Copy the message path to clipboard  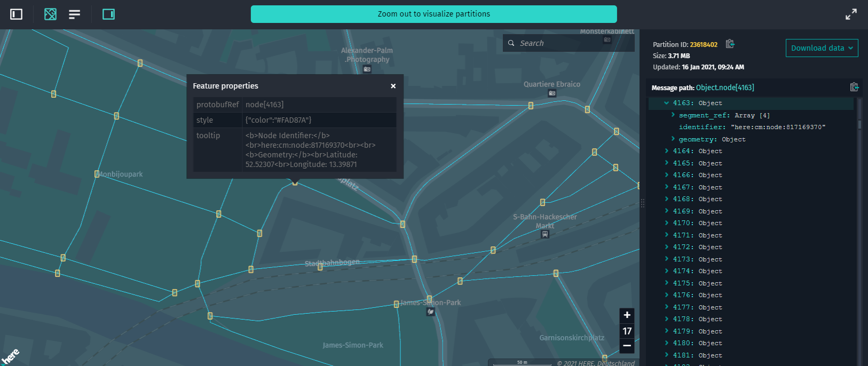[x=854, y=87]
